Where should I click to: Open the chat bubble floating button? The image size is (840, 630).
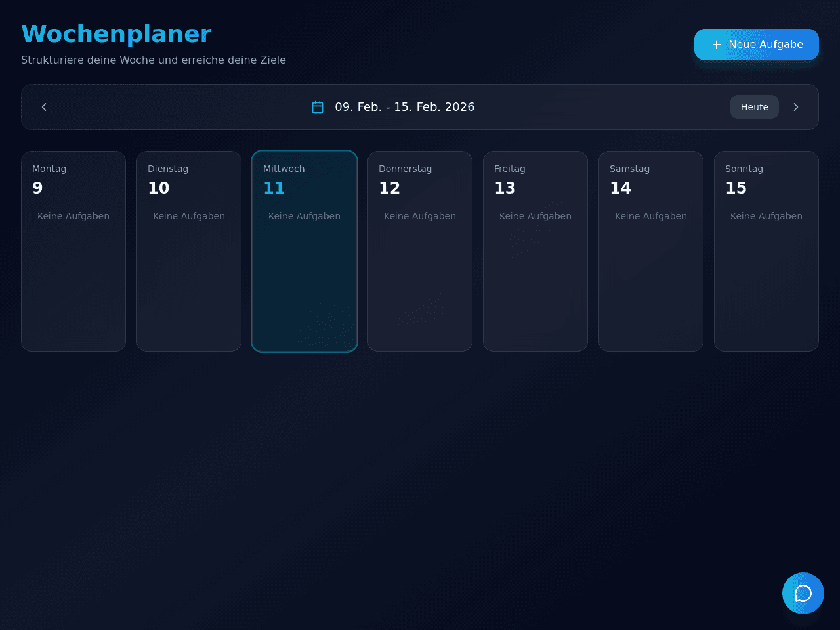[x=803, y=593]
